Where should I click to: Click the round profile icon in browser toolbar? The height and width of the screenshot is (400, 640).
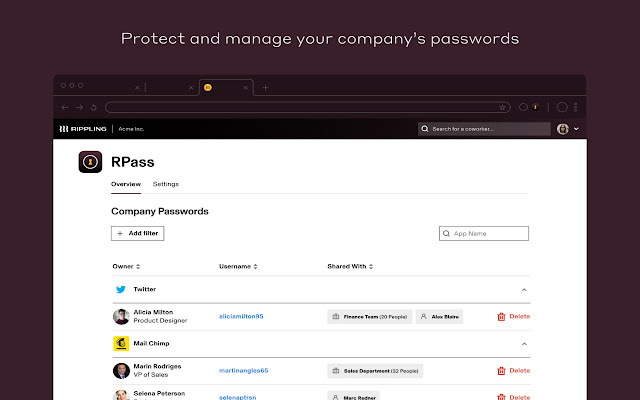tap(562, 107)
